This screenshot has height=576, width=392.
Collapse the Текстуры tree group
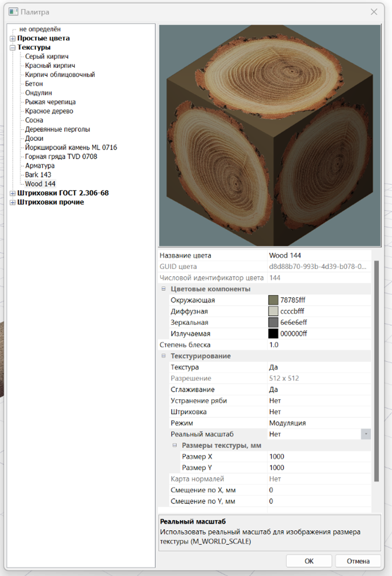coord(13,47)
